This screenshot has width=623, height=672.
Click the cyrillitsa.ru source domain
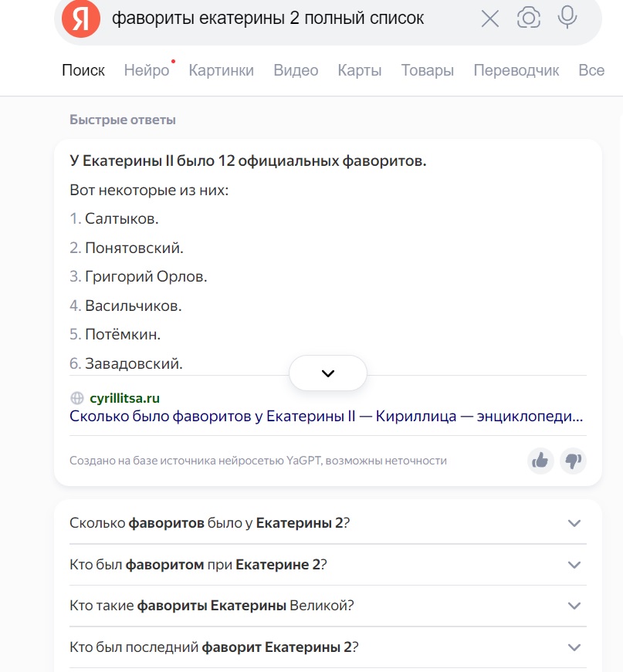pos(125,398)
